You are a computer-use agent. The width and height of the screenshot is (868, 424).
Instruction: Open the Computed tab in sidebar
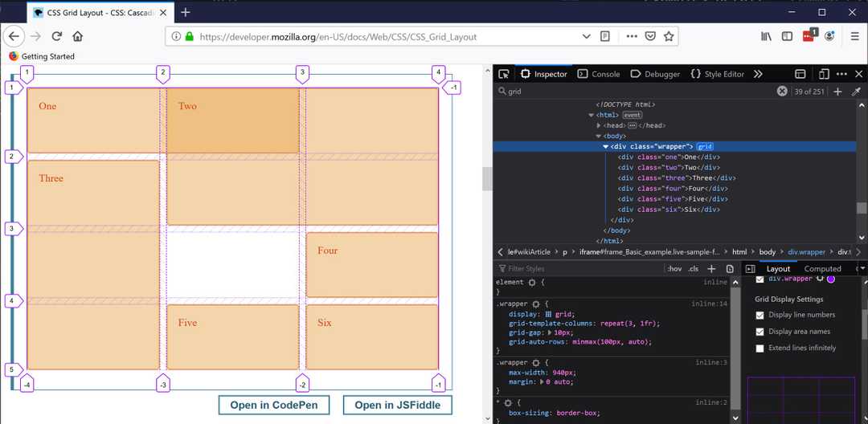click(822, 269)
